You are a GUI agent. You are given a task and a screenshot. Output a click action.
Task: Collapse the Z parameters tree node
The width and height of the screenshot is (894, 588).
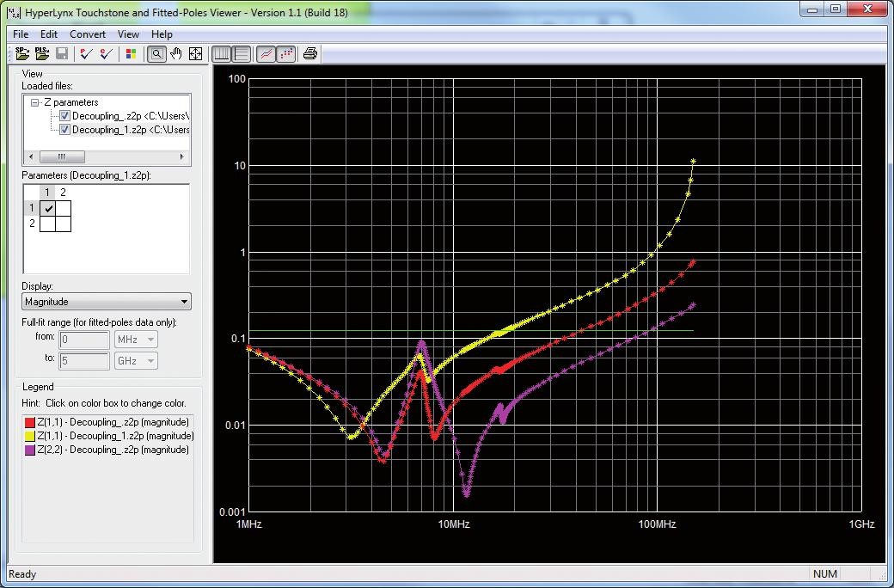coord(35,102)
